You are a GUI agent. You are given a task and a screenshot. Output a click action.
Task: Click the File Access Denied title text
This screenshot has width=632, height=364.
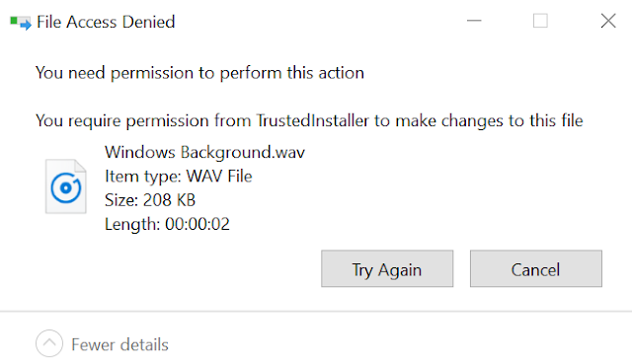(x=106, y=22)
